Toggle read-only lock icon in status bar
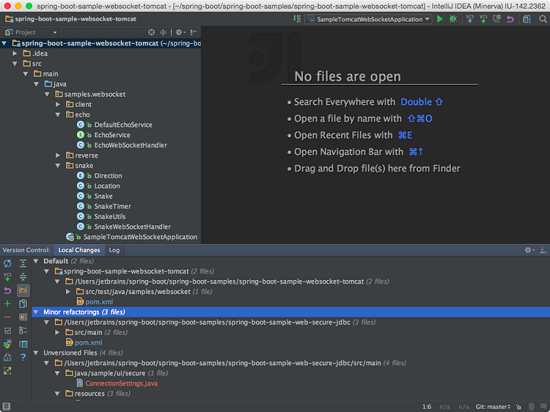 coord(519,407)
